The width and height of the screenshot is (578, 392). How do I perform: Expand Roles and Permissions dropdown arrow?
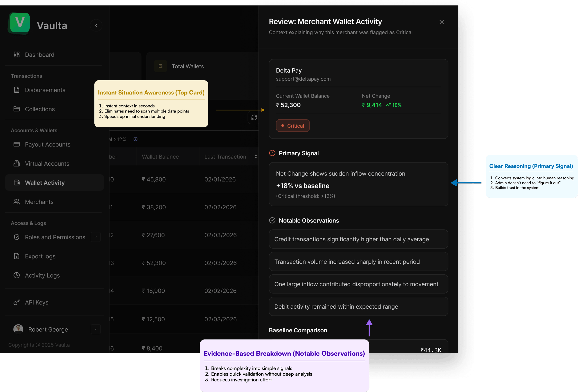pyautogui.click(x=96, y=237)
